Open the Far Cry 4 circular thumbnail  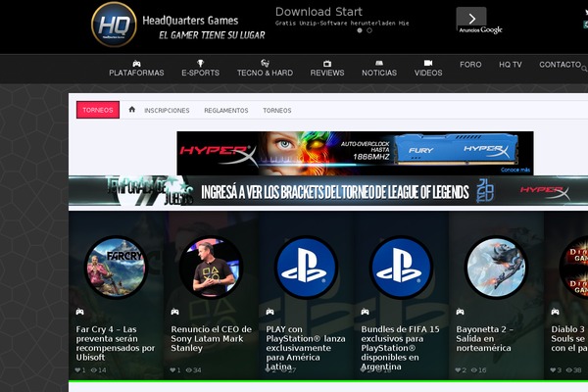(116, 268)
